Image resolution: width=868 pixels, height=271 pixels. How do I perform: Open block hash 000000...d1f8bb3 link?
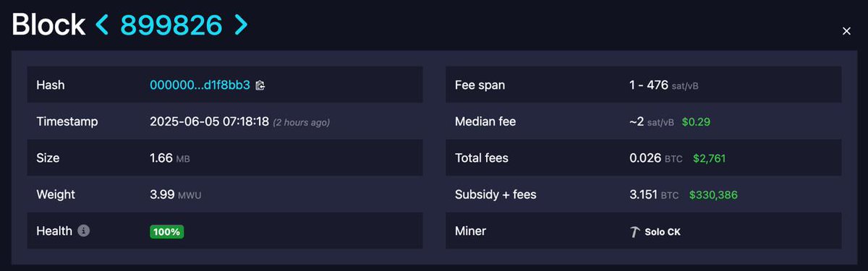click(x=200, y=85)
